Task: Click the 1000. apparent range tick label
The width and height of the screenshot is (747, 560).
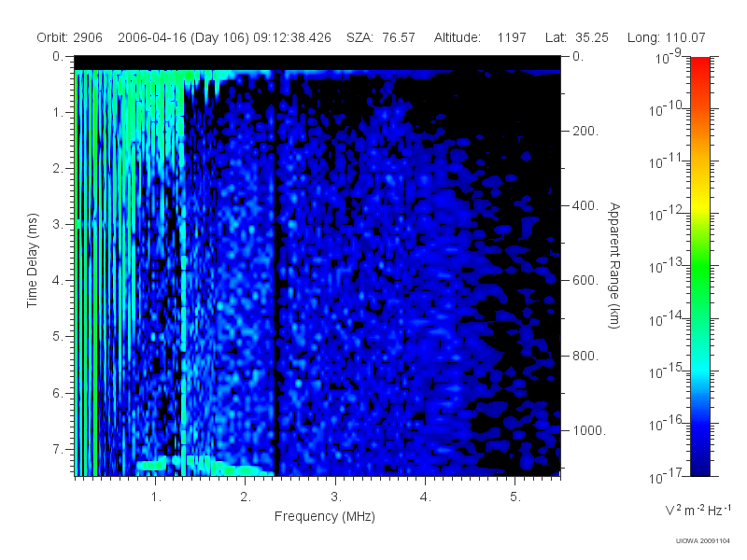Action: click(589, 430)
